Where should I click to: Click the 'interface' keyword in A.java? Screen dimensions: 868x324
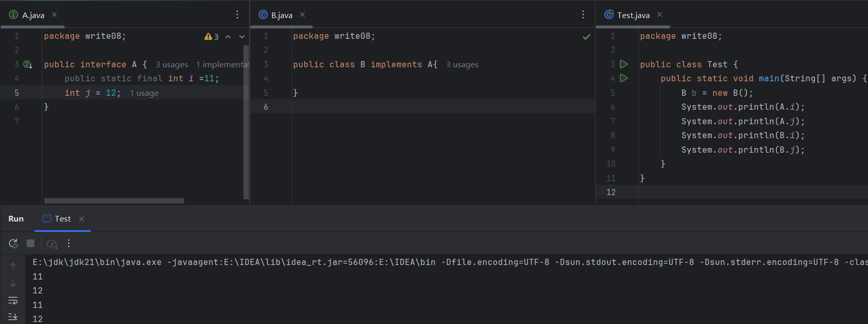click(103, 65)
